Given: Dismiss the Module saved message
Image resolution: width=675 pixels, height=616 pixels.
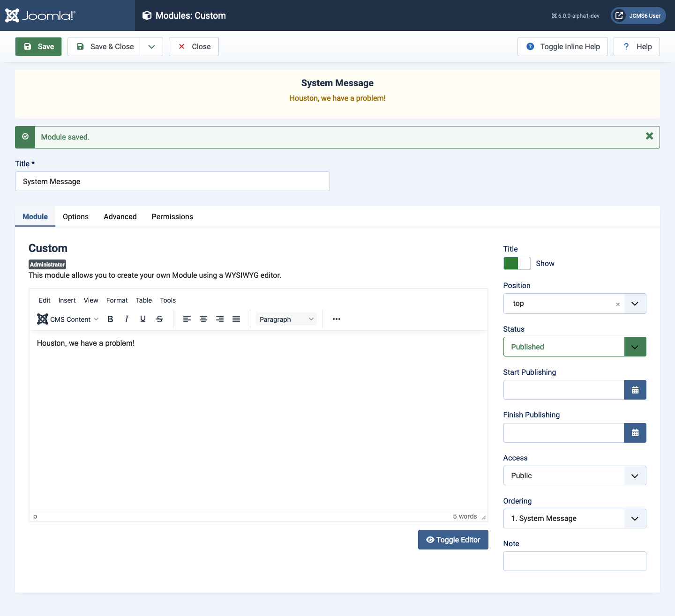Looking at the screenshot, I should (649, 136).
